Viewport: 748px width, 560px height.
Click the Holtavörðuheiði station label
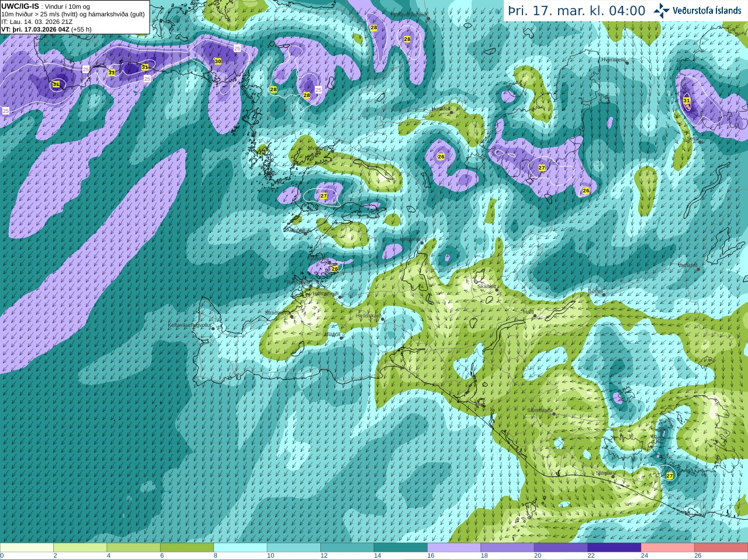pos(409,15)
